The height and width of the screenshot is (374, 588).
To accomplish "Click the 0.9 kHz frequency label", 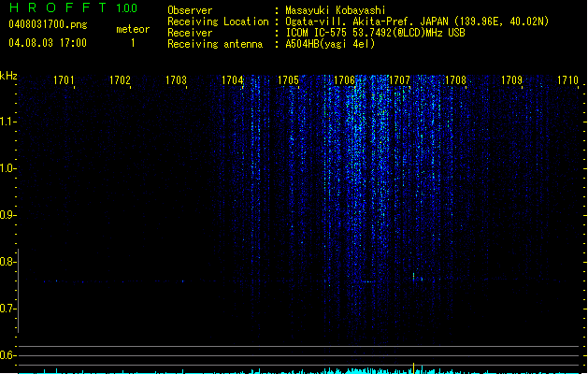I will 7,215.
